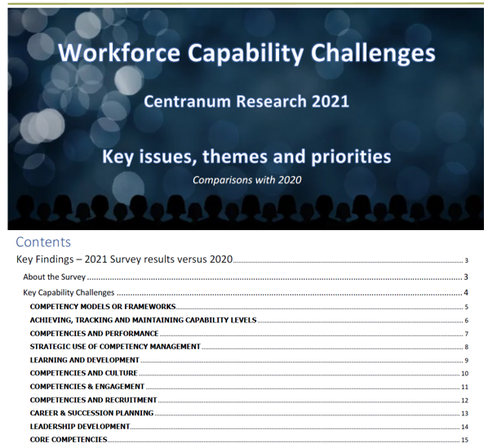Jump to Learning and Development section
Viewport: 488px width, 448px height.
coord(249,360)
